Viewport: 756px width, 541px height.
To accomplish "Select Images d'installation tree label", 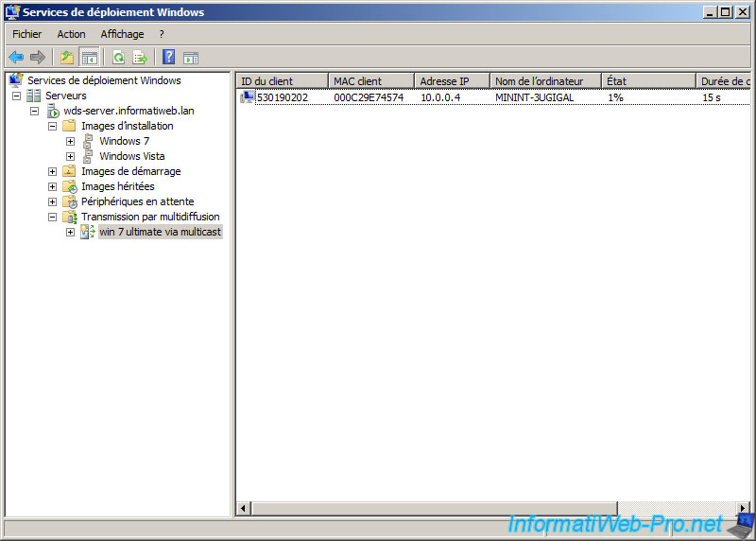I will (x=128, y=126).
